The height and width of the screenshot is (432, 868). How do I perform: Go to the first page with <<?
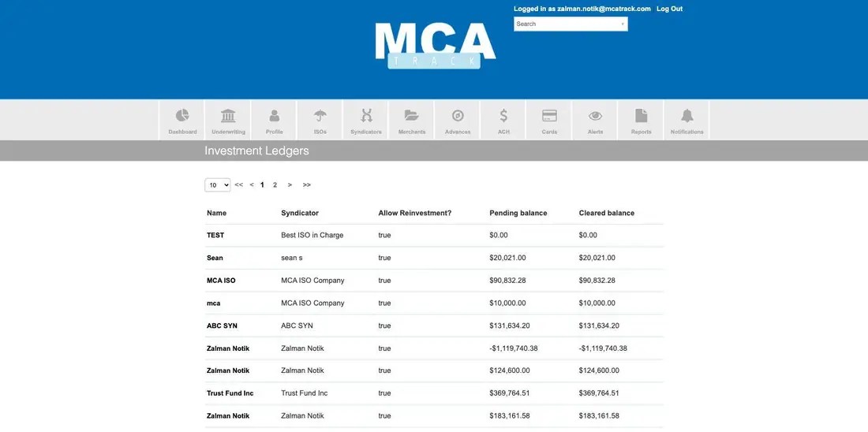[x=238, y=184]
